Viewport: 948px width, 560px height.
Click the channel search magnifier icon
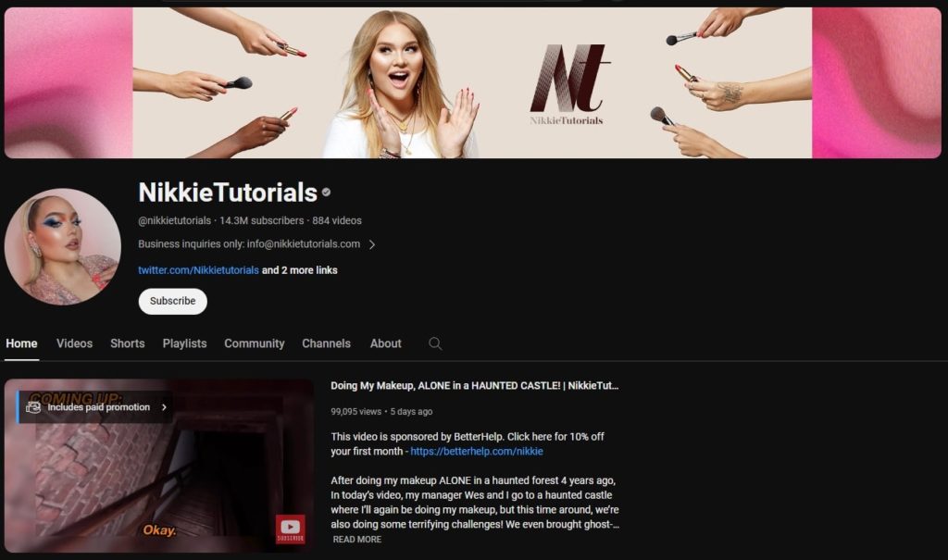(435, 343)
